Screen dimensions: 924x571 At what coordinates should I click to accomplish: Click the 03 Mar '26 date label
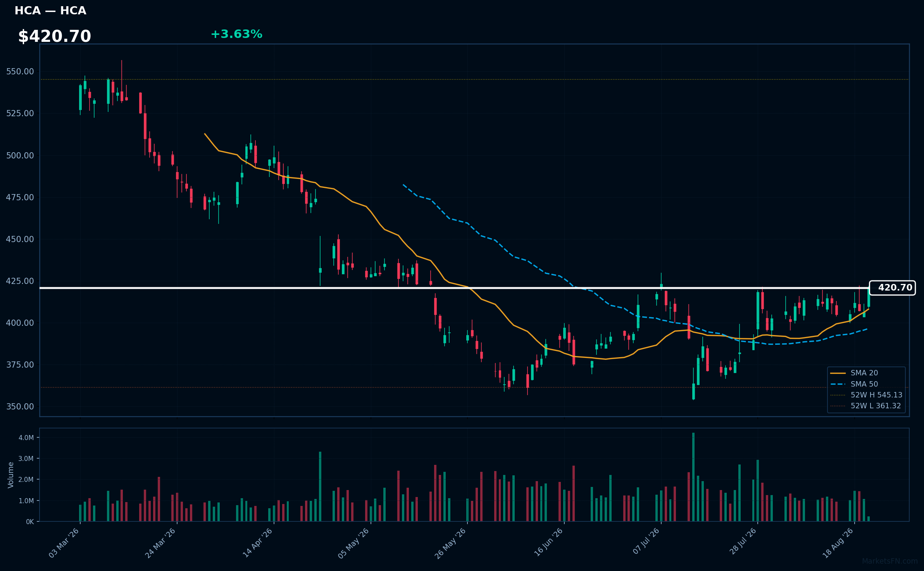(64, 543)
